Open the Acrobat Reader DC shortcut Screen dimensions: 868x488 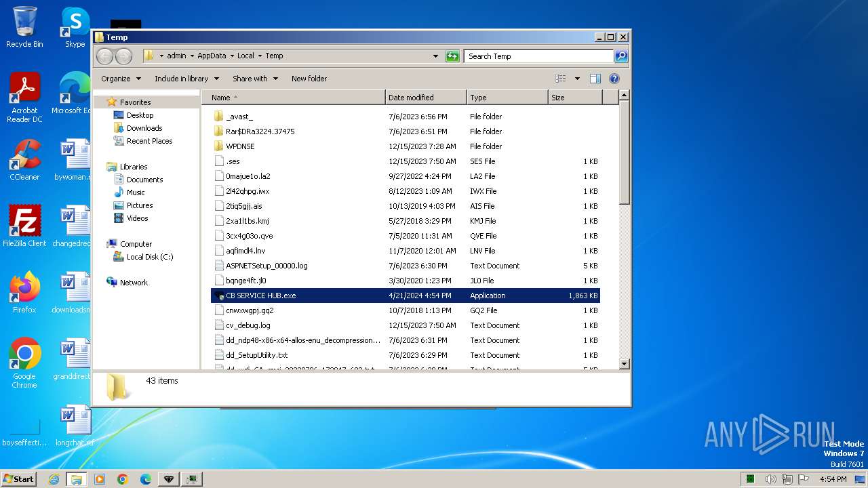[x=24, y=98]
